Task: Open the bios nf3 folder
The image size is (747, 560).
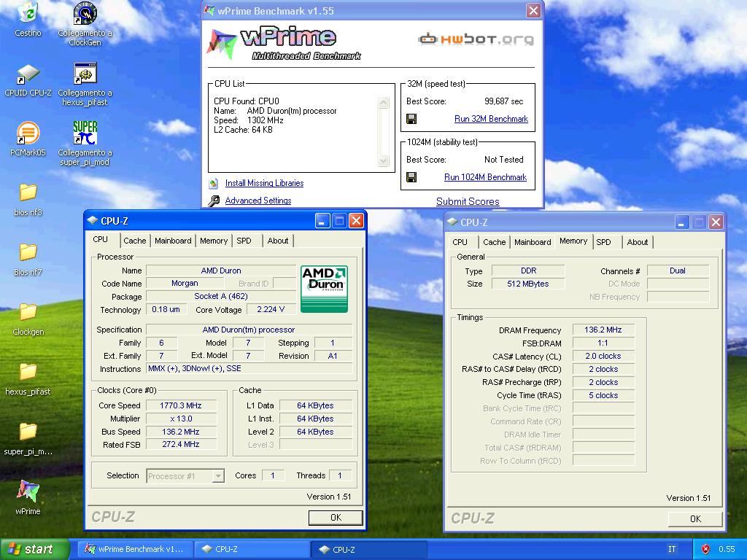Action: (28, 192)
